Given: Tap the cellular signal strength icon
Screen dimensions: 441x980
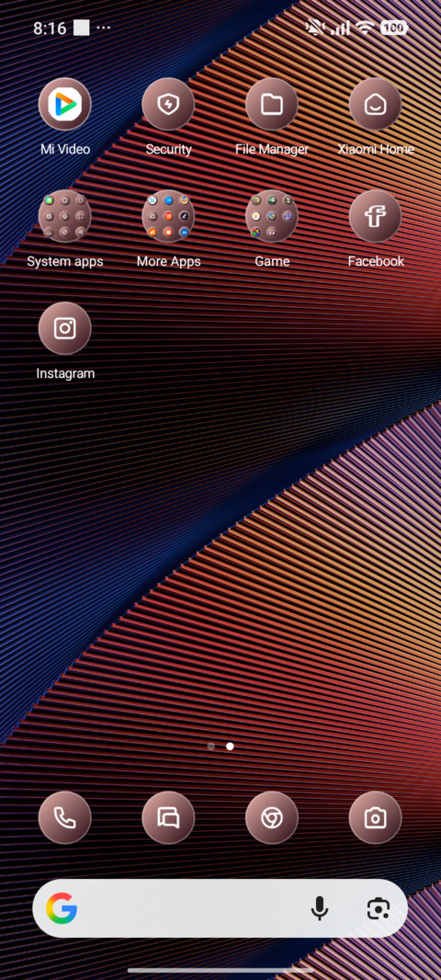Looking at the screenshot, I should tap(341, 28).
